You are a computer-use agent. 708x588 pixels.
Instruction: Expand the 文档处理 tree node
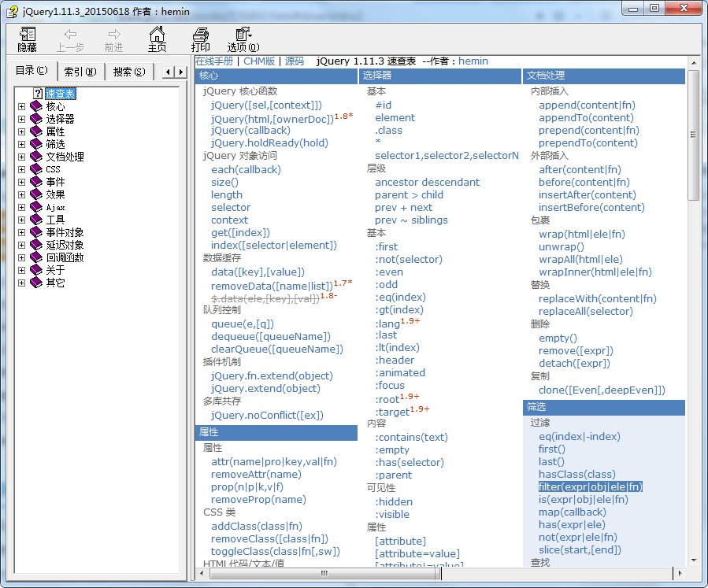22,157
